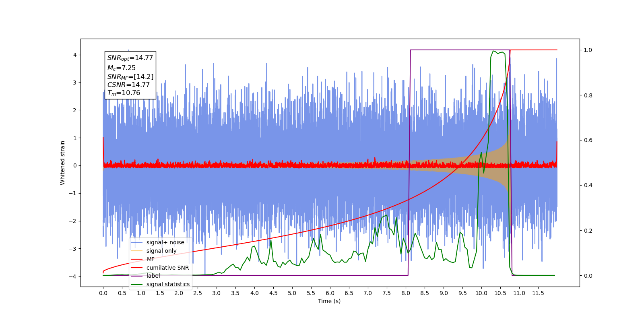Click the −3 tick on strain axis
The height and width of the screenshot is (322, 644).
(73, 249)
